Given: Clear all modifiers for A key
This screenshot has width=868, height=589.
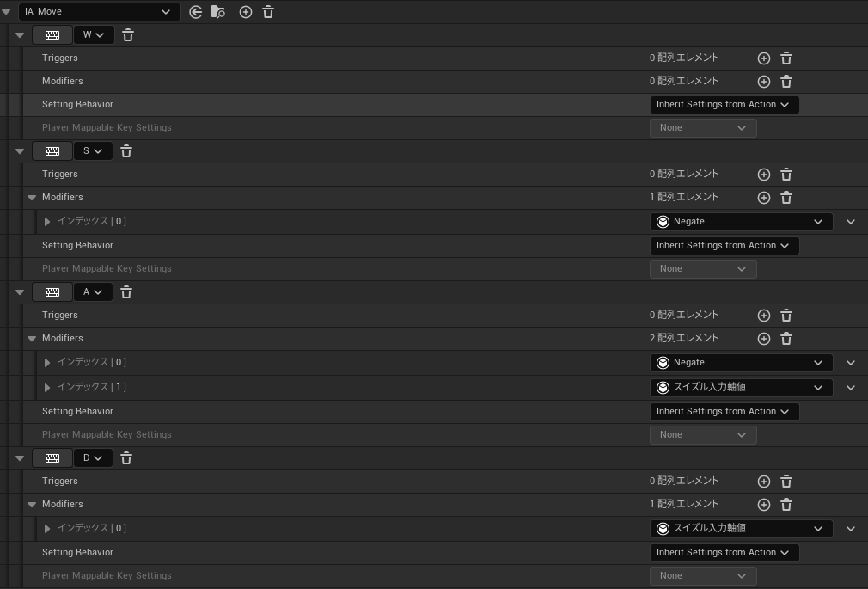Looking at the screenshot, I should tap(786, 339).
